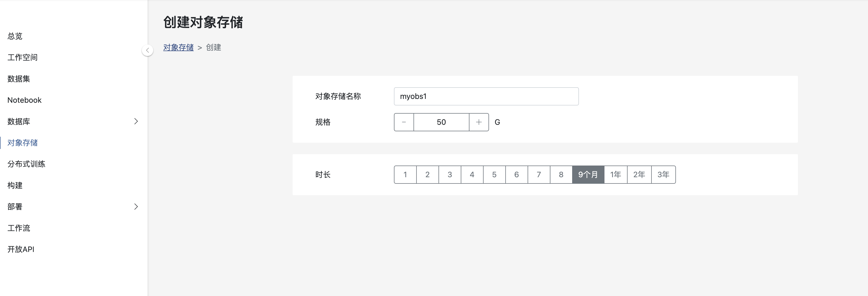Click the 对象存储 breadcrumb link
The height and width of the screenshot is (296, 868).
178,48
